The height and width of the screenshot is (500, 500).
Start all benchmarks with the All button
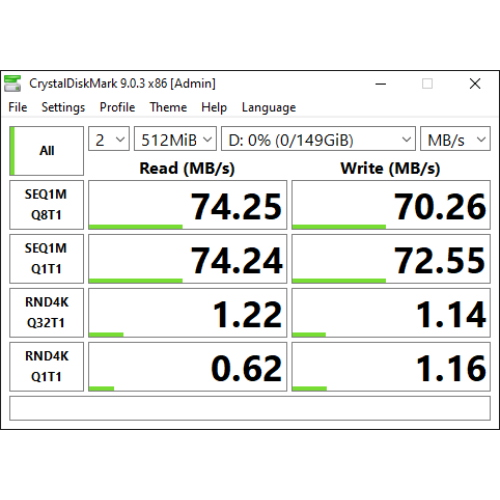[x=46, y=151]
